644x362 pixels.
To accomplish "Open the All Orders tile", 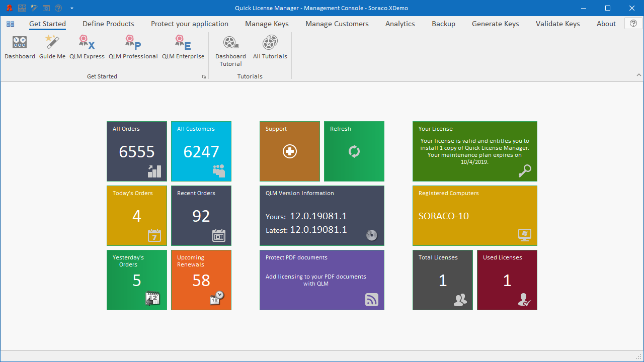I will [137, 151].
